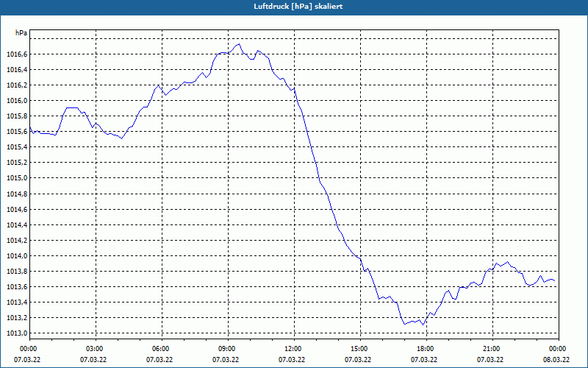Select the 1016,6 y-axis value
This screenshot has height=368, width=588.
point(17,54)
